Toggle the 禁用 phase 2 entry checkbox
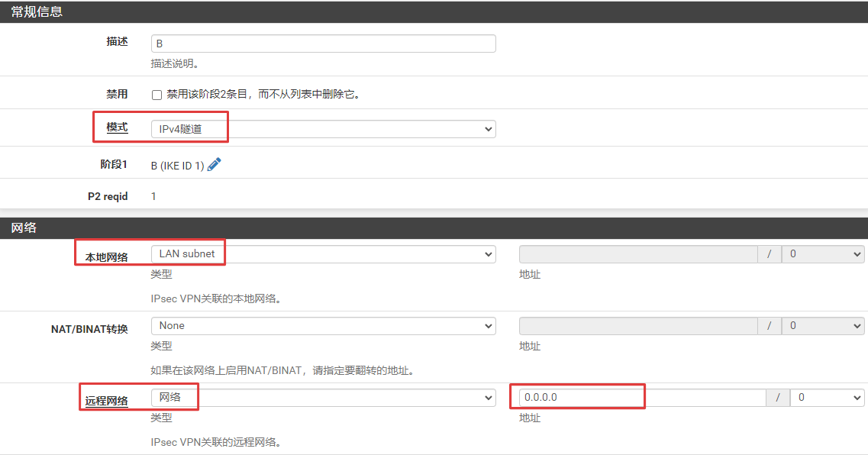This screenshot has width=868, height=455. click(x=156, y=95)
